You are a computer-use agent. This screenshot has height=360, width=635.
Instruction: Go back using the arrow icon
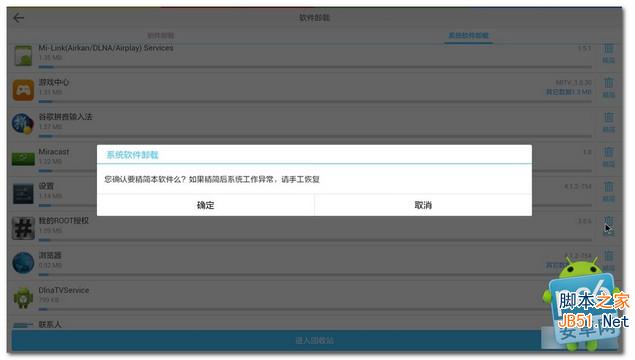(x=19, y=17)
